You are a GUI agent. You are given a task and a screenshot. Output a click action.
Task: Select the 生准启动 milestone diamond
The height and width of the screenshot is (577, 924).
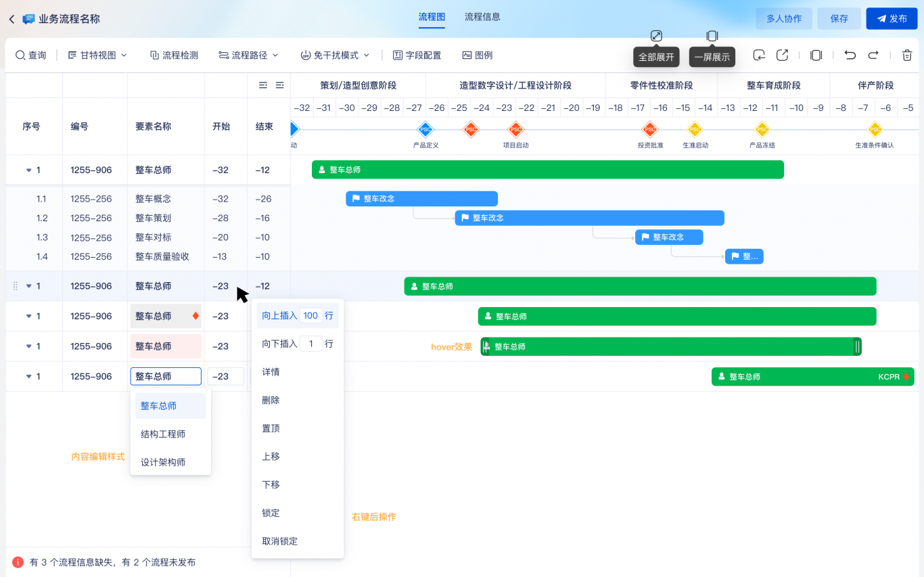click(695, 129)
